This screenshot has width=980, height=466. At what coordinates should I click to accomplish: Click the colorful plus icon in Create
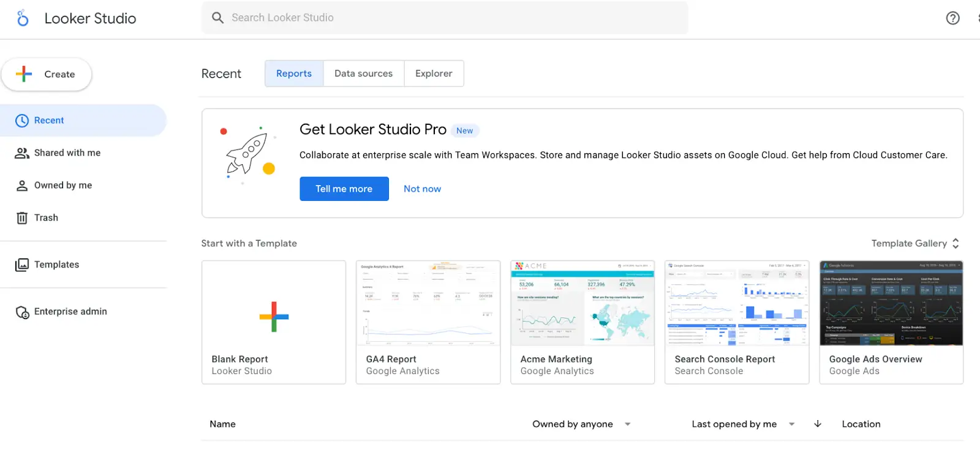[x=24, y=74]
